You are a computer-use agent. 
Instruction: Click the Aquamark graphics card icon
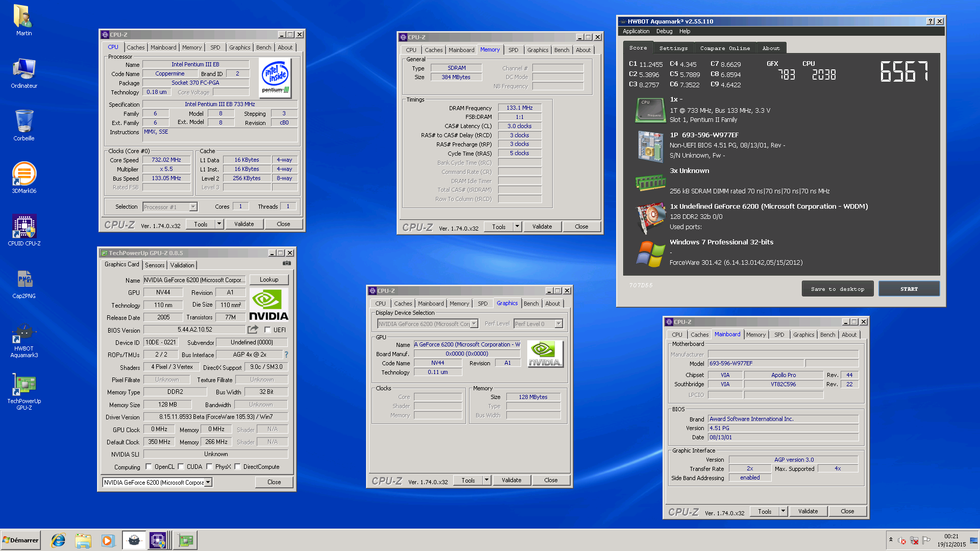tap(650, 218)
